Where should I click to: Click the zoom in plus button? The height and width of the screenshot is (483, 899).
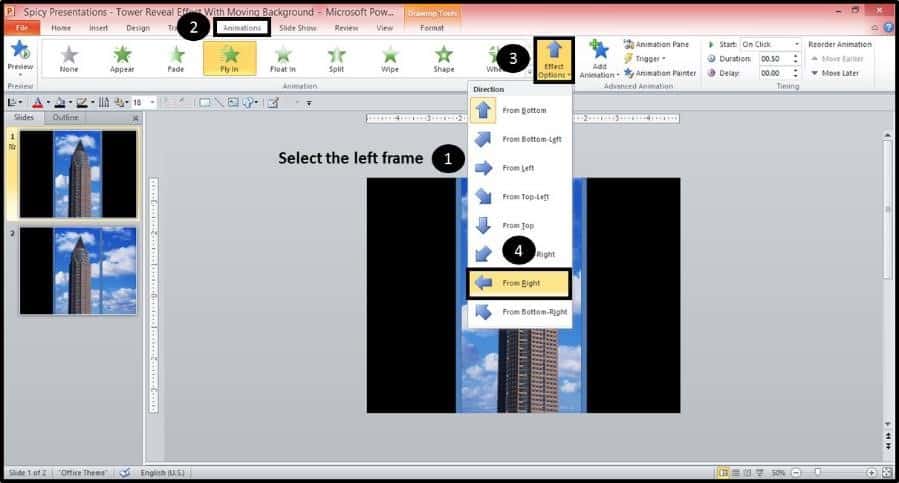pos(871,473)
